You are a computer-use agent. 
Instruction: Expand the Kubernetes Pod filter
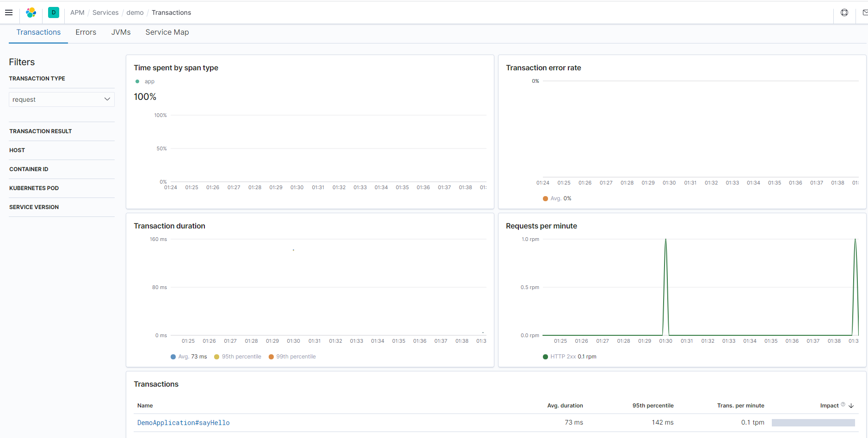click(x=62, y=188)
